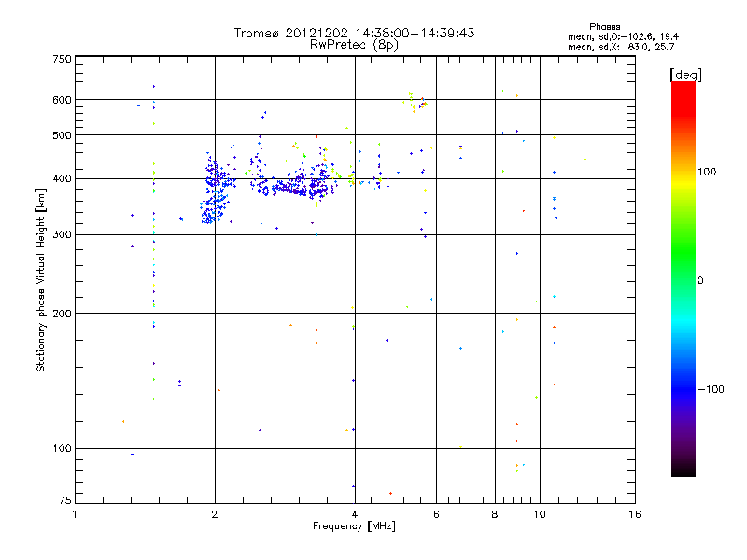Click the 'RwPretec (8p)' subtitle
This screenshot has width=747, height=560.
354,45
